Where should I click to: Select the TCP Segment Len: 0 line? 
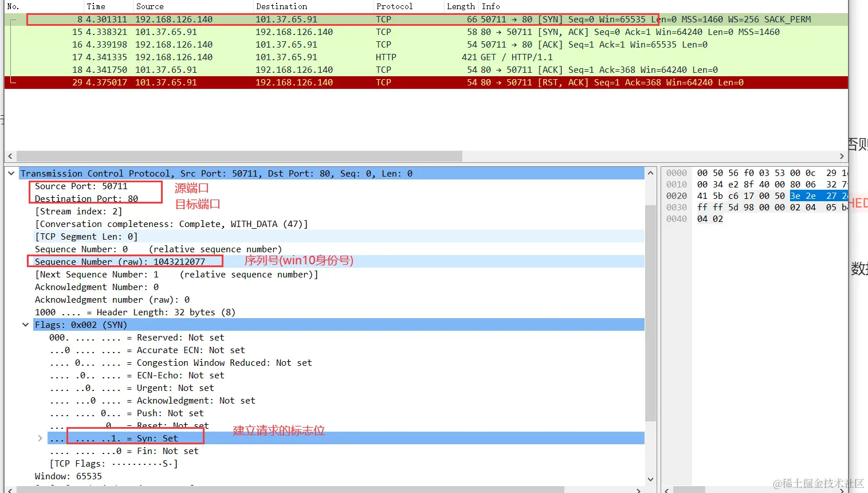[86, 236]
